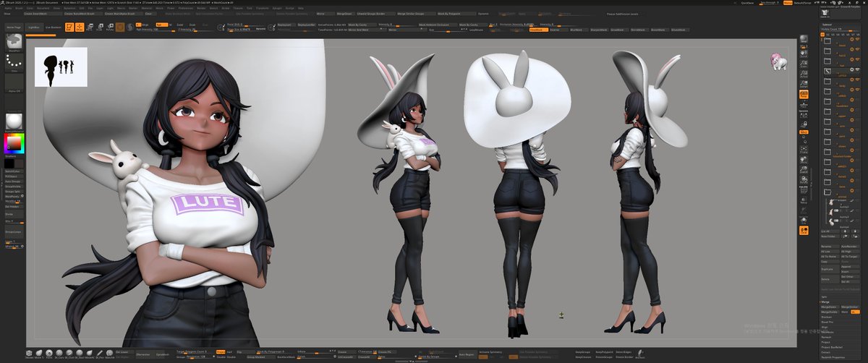Click the LightBox button
868x363 pixels.
pyautogui.click(x=34, y=27)
